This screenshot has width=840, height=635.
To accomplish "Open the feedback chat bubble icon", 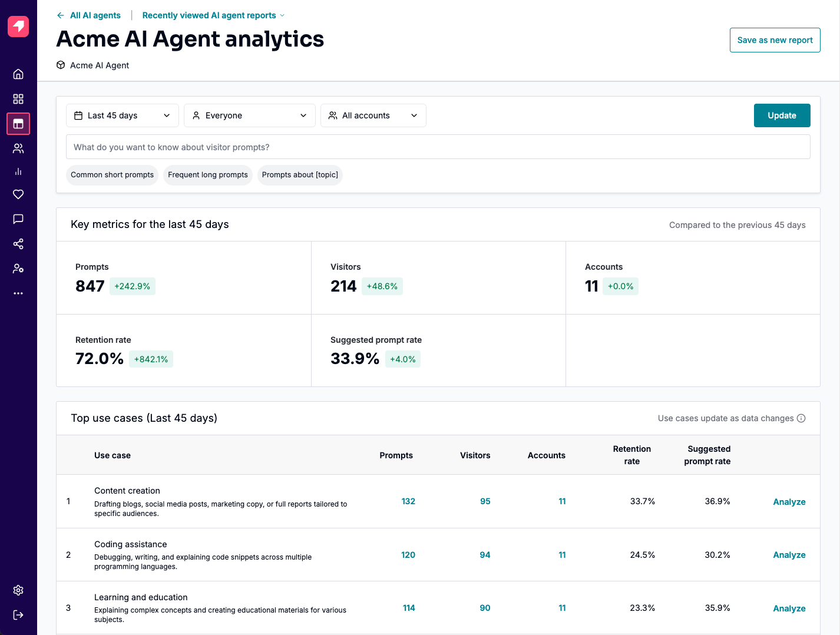I will 18,219.
